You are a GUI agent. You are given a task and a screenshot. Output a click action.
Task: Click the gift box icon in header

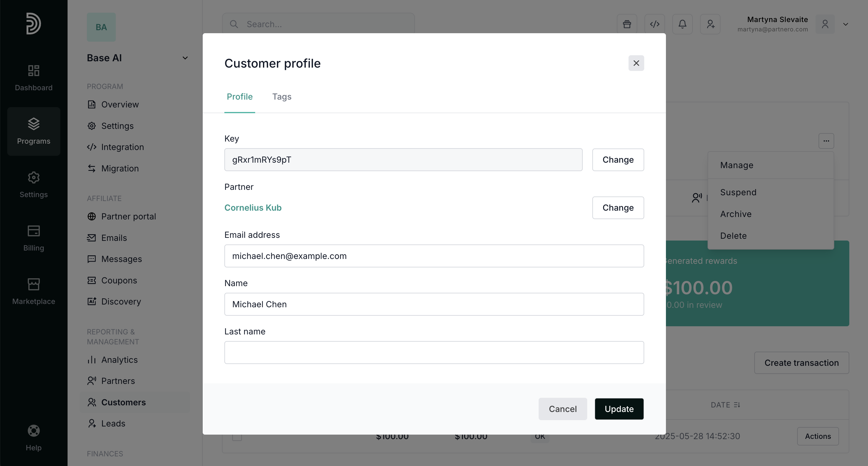pyautogui.click(x=627, y=24)
